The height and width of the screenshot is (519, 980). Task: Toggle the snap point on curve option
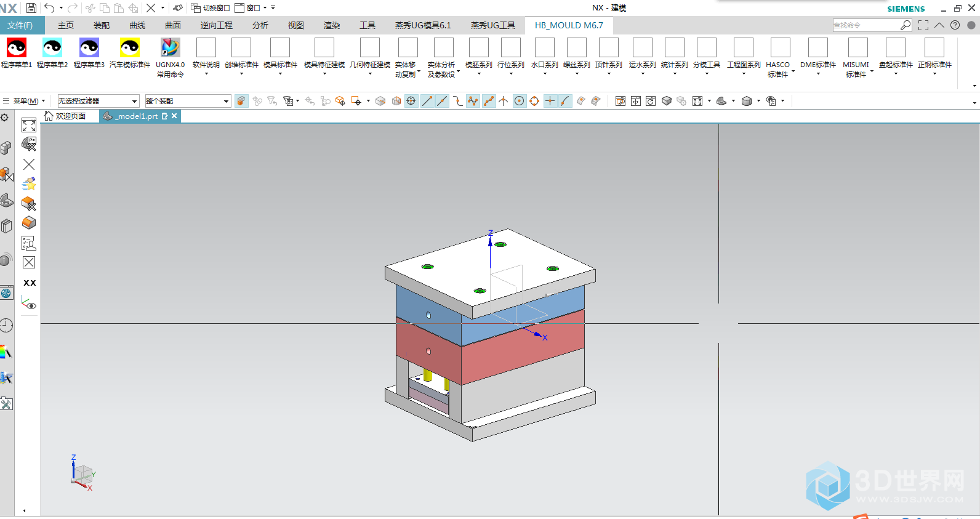(x=565, y=101)
